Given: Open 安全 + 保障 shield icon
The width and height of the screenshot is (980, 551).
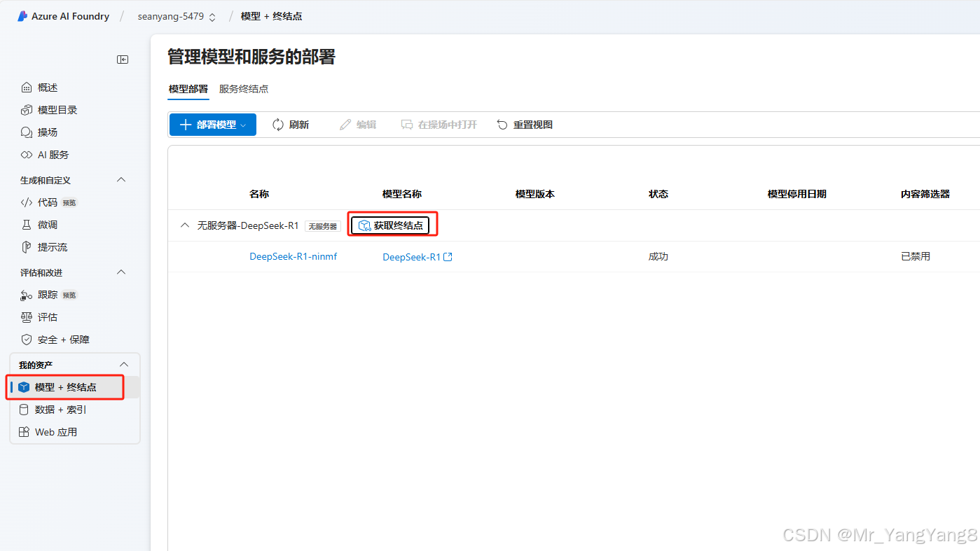Looking at the screenshot, I should tap(27, 340).
